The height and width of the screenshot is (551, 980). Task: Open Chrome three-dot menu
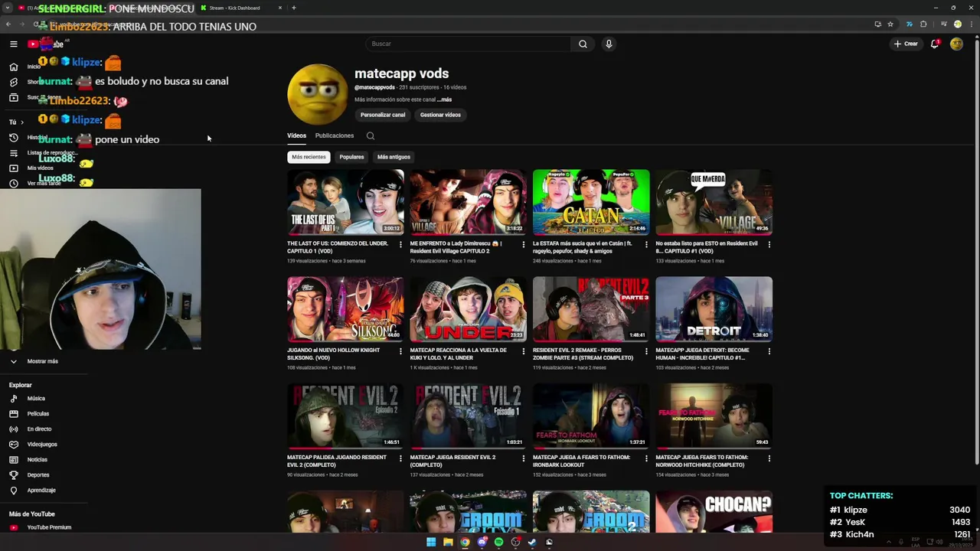[970, 24]
